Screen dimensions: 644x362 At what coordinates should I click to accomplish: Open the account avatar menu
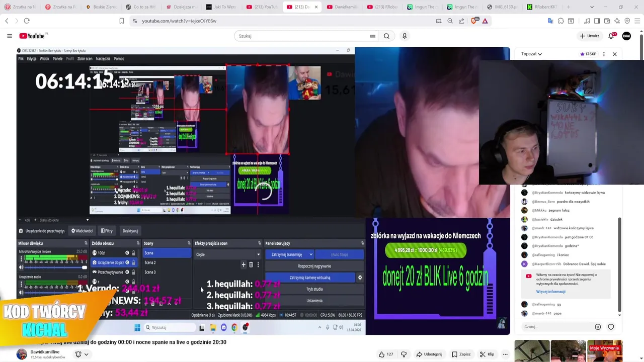pos(626,36)
